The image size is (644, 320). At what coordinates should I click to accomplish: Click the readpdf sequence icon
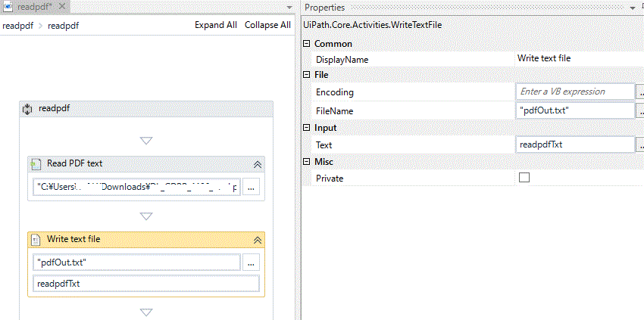(27, 109)
